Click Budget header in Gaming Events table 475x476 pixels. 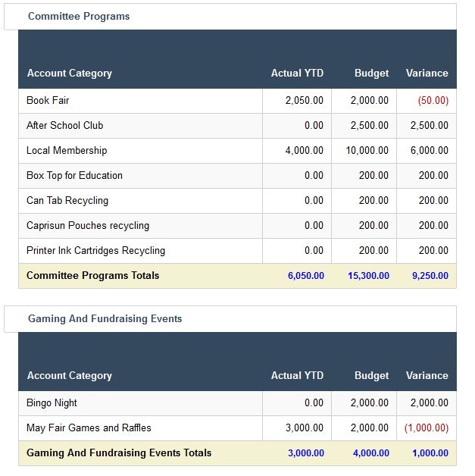pos(371,375)
